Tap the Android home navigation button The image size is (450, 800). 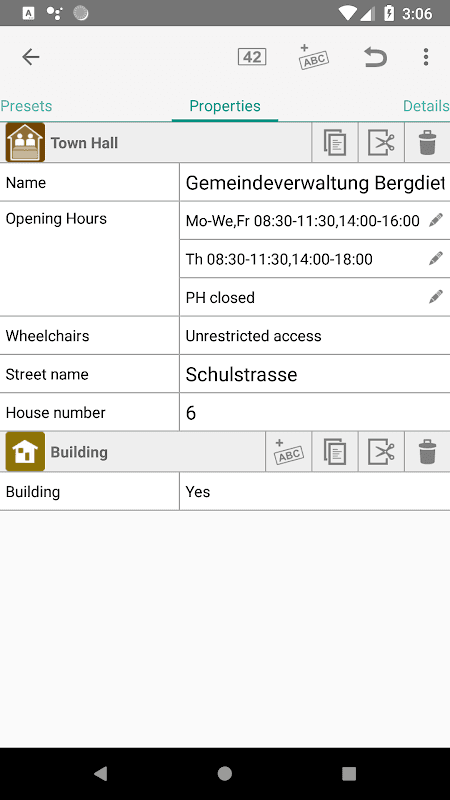coord(224,773)
